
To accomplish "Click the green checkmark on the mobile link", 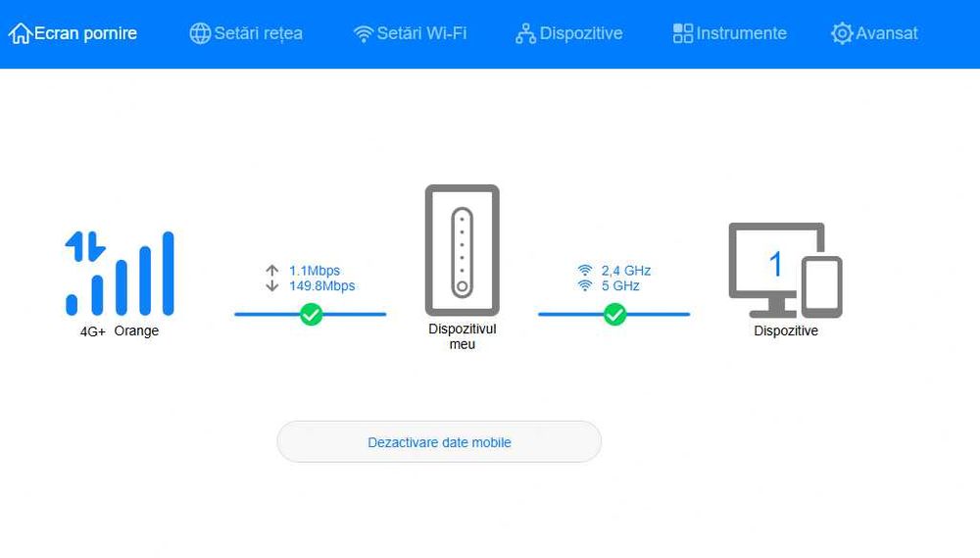I will pos(311,314).
